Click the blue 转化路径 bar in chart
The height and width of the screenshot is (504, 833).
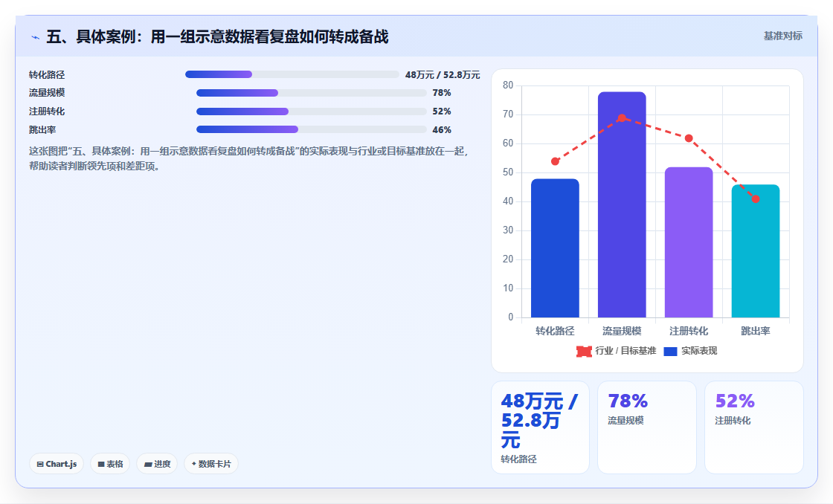pyautogui.click(x=555, y=248)
